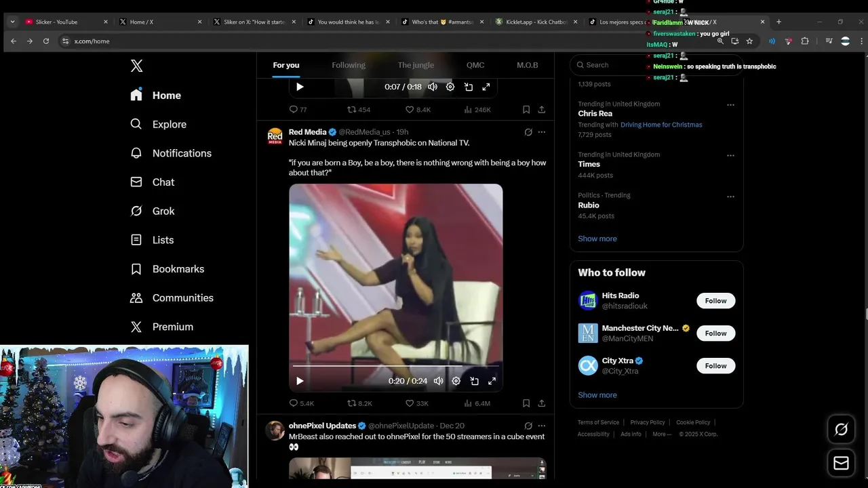Repost the post with 454 reposts

[358, 109]
